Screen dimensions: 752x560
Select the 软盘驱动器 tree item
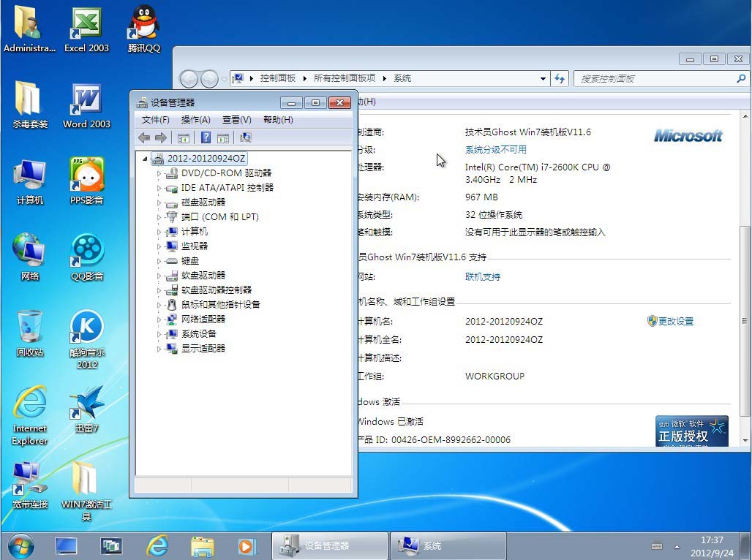pos(203,275)
